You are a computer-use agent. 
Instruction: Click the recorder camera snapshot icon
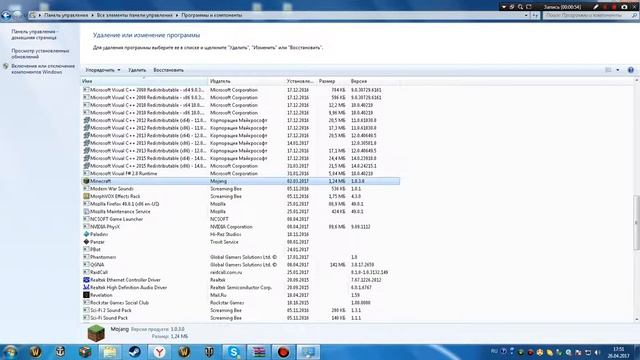[x=624, y=7]
